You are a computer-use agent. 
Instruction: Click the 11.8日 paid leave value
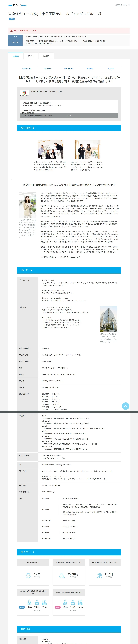[x=109, y=574]
